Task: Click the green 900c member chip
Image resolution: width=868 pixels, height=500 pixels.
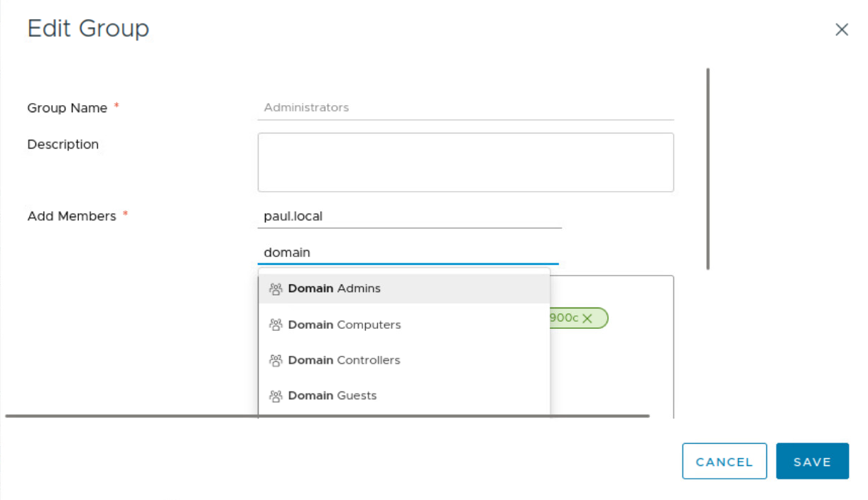Action: click(565, 318)
